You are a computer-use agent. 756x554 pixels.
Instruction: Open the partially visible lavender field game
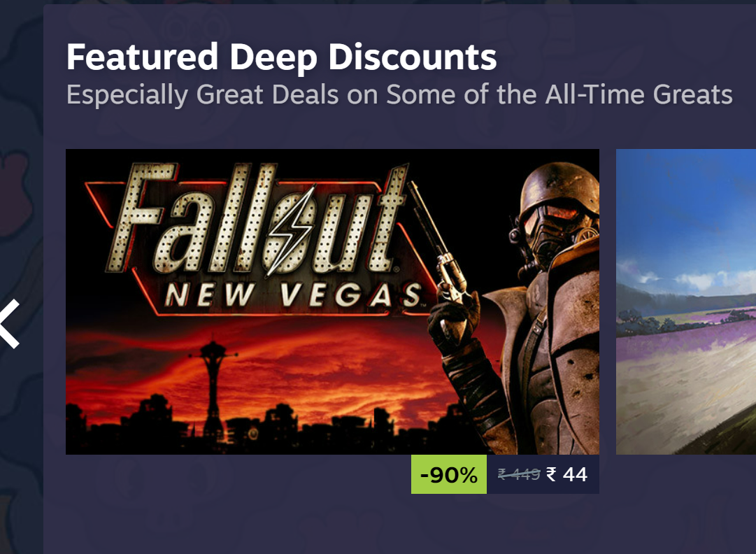click(685, 301)
